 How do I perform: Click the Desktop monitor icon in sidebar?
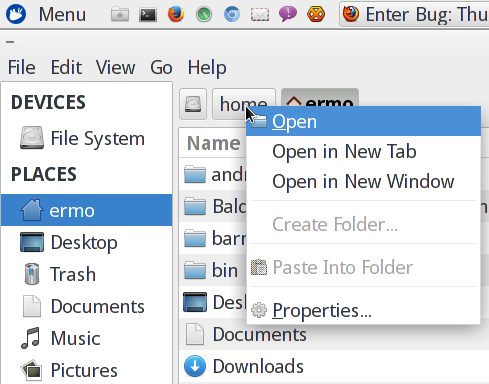[32, 242]
